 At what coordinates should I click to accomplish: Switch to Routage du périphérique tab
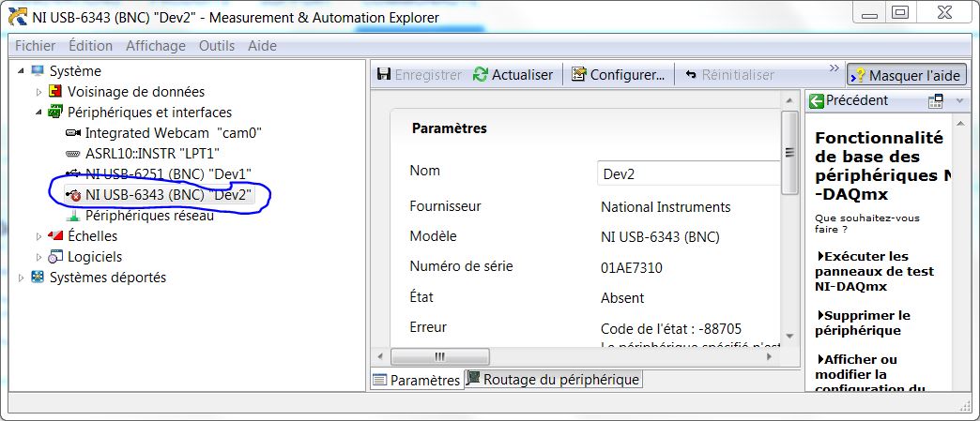pos(554,380)
